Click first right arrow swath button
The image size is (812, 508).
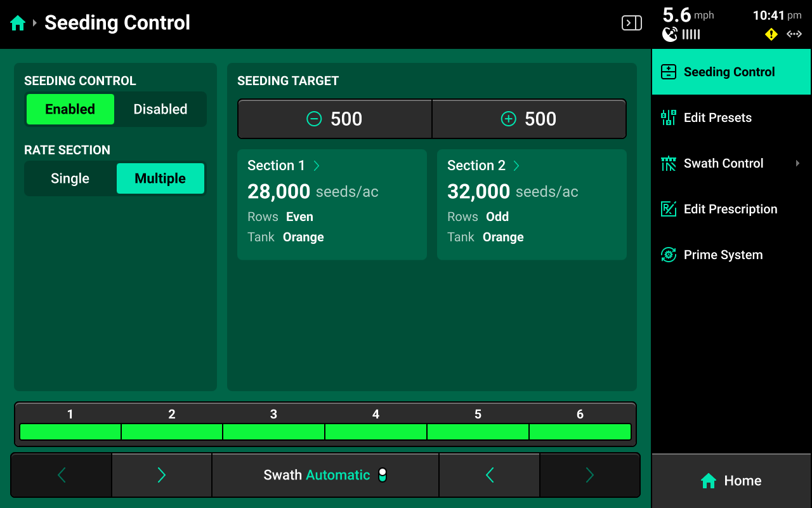(x=162, y=475)
